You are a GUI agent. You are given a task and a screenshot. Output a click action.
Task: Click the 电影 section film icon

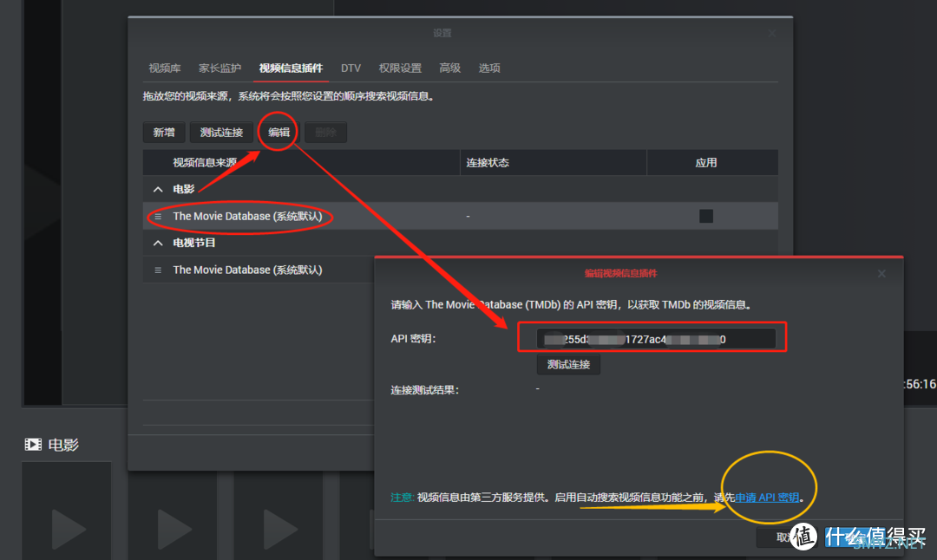(33, 444)
